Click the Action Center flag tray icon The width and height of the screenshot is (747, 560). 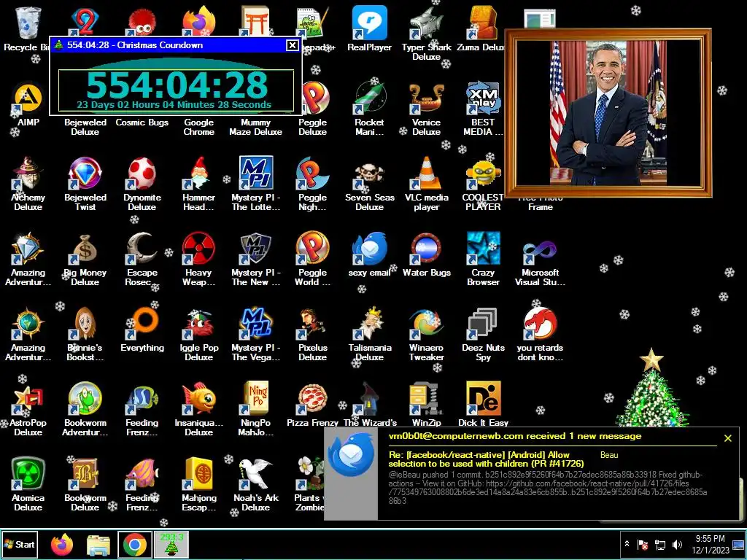click(643, 544)
